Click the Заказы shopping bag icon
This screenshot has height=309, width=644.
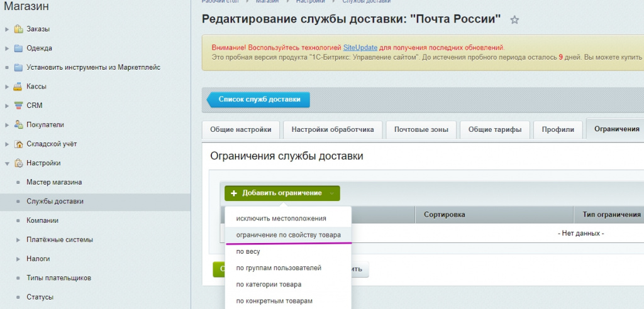pyautogui.click(x=18, y=29)
